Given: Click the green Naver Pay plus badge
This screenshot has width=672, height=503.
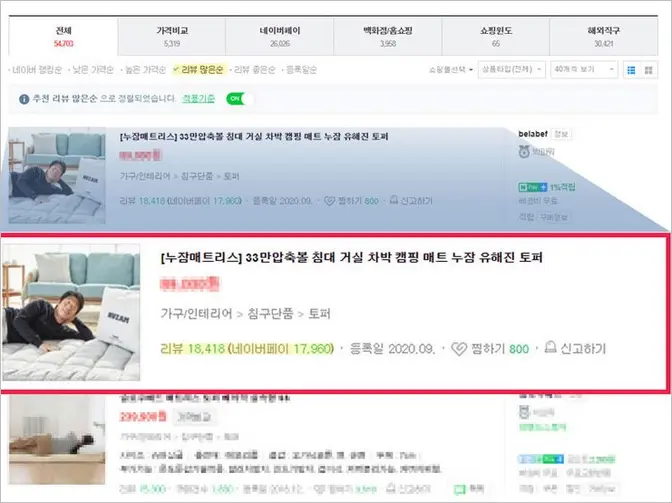Looking at the screenshot, I should pyautogui.click(x=533, y=187).
